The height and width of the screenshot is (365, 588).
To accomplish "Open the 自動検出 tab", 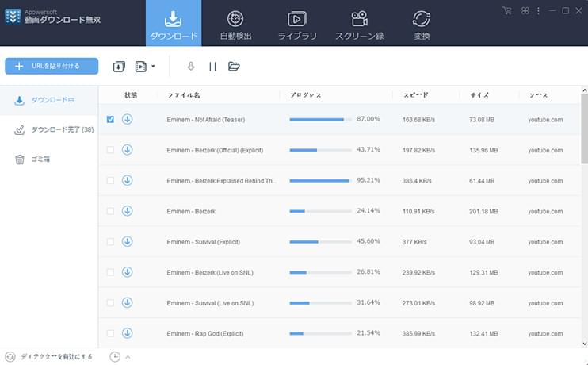I will point(235,23).
